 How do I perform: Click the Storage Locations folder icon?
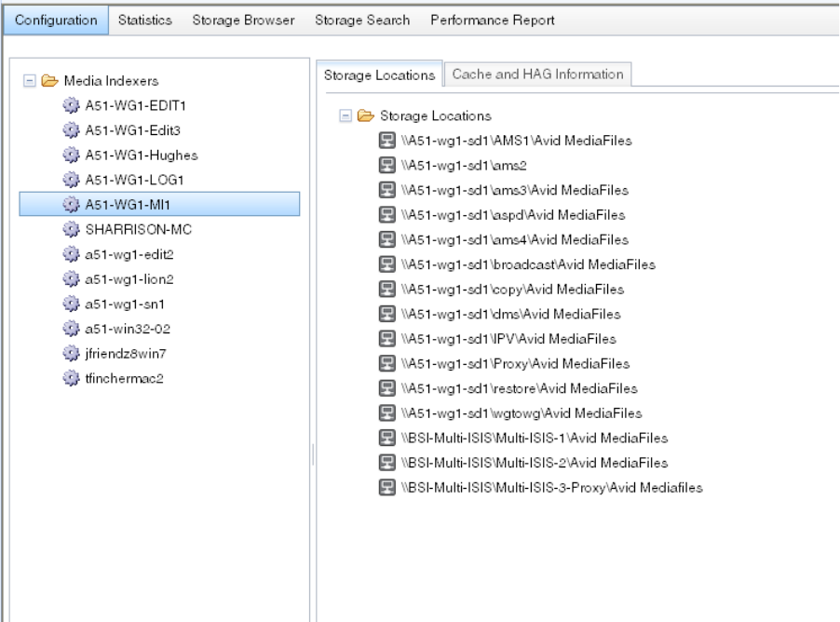click(x=364, y=116)
